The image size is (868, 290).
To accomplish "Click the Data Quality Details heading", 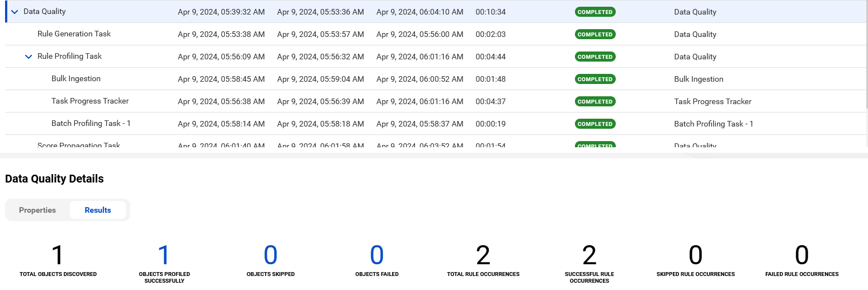I will coord(54,179).
